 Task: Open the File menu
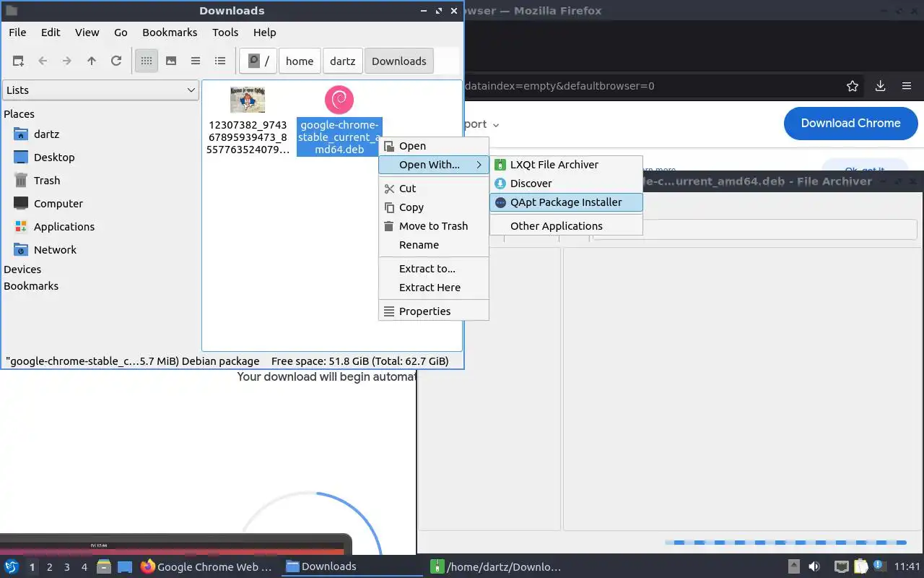17,33
